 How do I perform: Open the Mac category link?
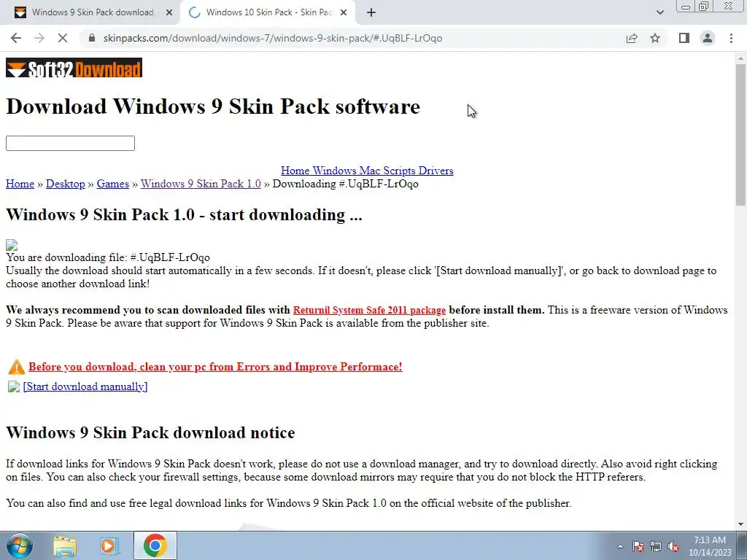[370, 171]
